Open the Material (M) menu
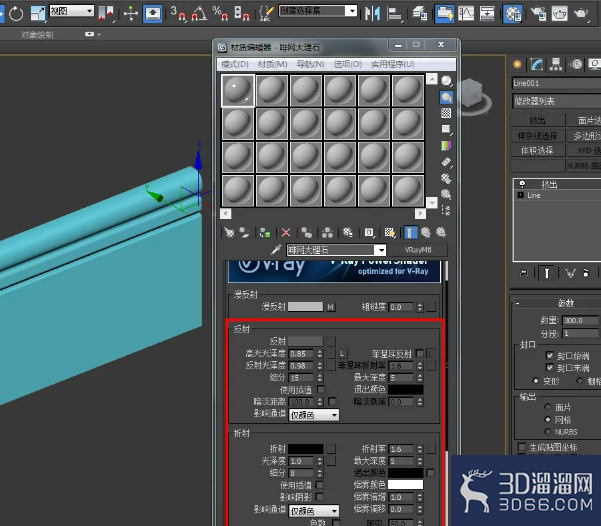 tap(273, 64)
